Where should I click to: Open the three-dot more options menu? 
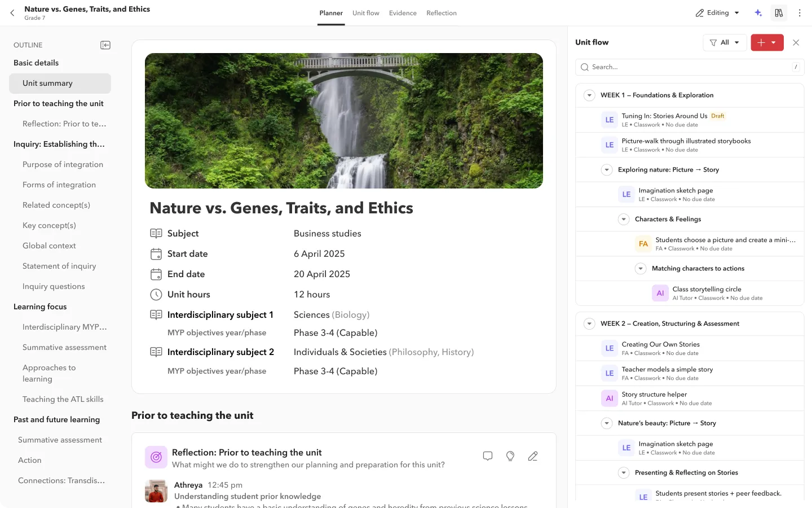800,13
